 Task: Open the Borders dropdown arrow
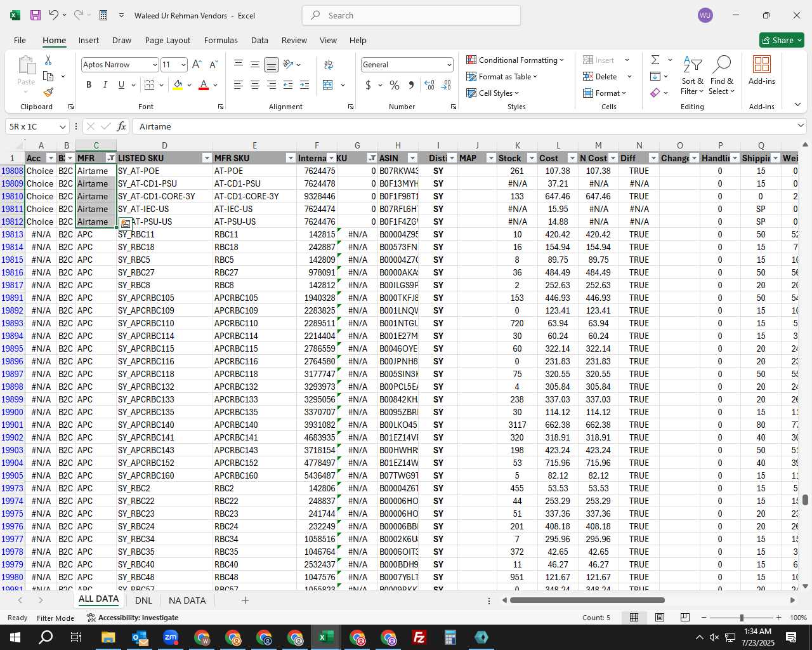pos(161,84)
